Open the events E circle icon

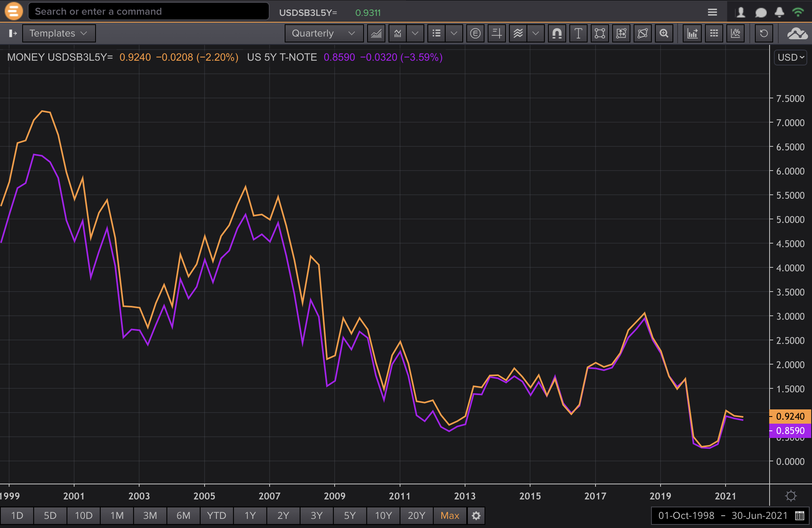pyautogui.click(x=475, y=33)
